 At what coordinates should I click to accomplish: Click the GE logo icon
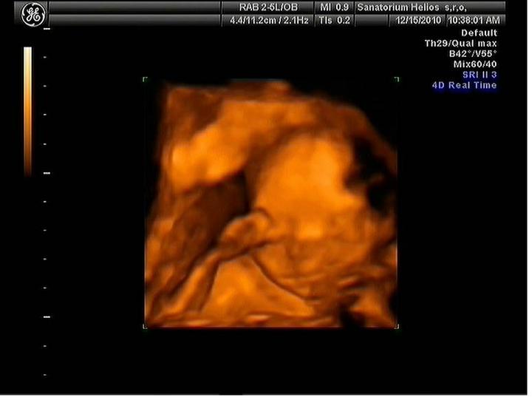tap(33, 13)
